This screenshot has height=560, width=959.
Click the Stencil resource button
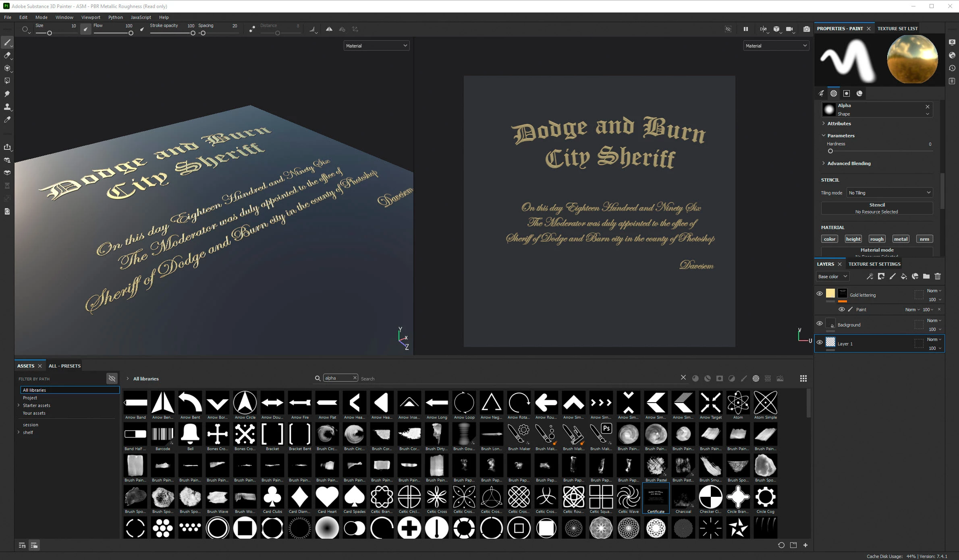pos(877,208)
